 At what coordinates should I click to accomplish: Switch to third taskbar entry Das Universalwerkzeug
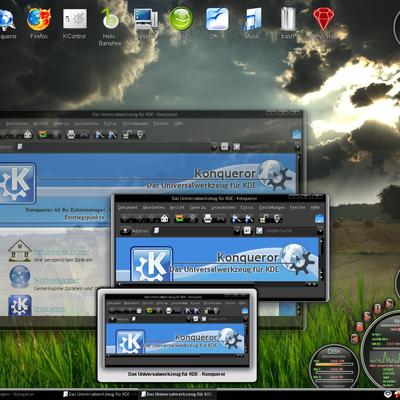[x=176, y=394]
